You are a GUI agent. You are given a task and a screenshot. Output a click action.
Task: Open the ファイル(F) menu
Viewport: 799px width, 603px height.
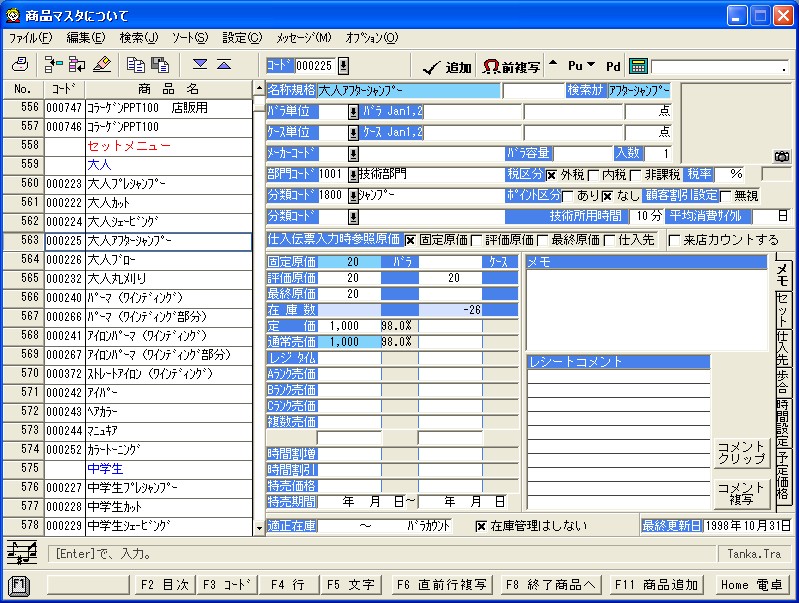pos(31,38)
